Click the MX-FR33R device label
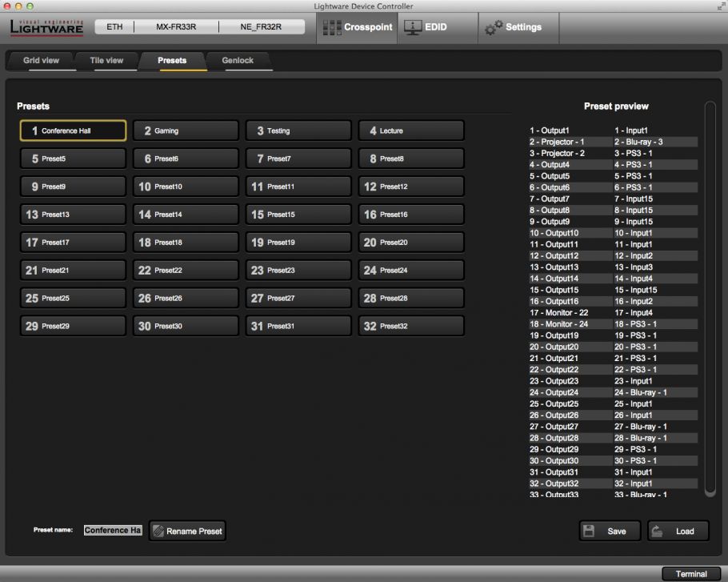The width and height of the screenshot is (728, 582). point(177,27)
